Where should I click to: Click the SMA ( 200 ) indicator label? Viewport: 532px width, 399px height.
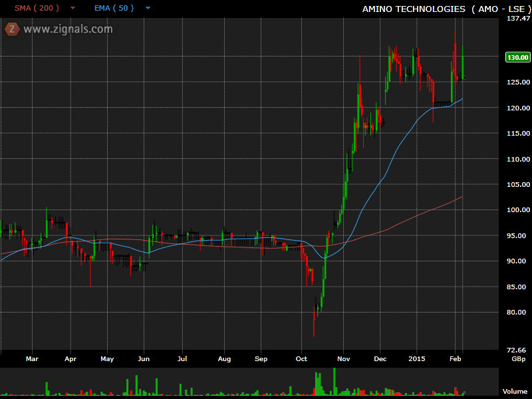click(37, 9)
